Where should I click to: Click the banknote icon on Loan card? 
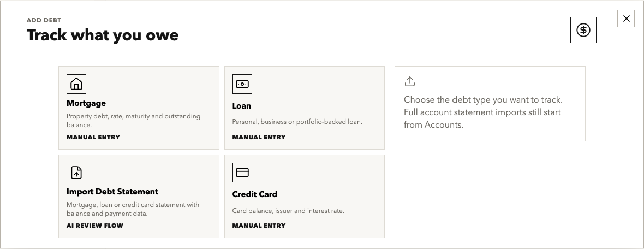coord(242,84)
